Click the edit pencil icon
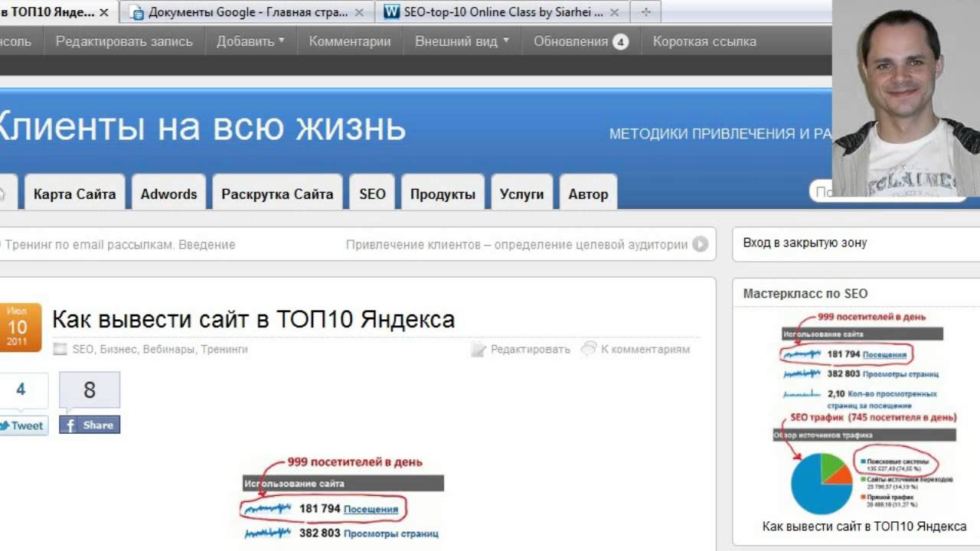 click(x=479, y=349)
